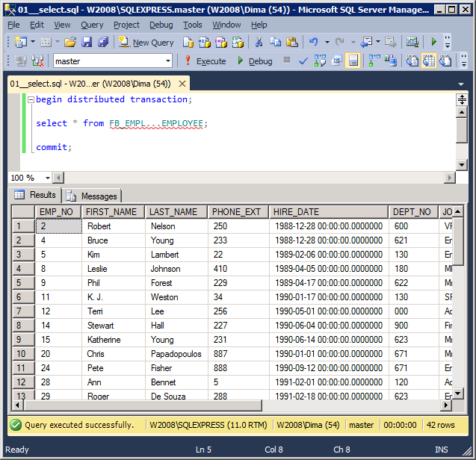Select the cell containing Papadopoulos
Screen dimensions: 476x460
(176, 354)
